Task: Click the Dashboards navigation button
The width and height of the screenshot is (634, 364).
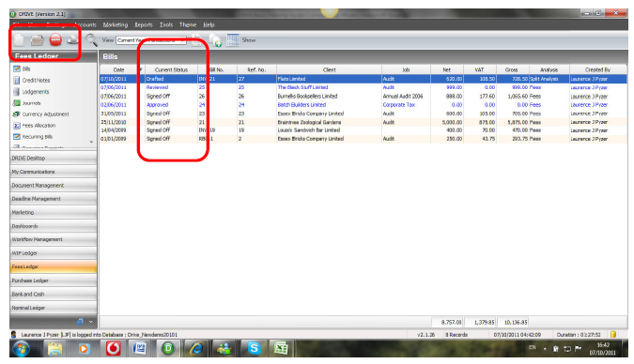Action: [54, 226]
